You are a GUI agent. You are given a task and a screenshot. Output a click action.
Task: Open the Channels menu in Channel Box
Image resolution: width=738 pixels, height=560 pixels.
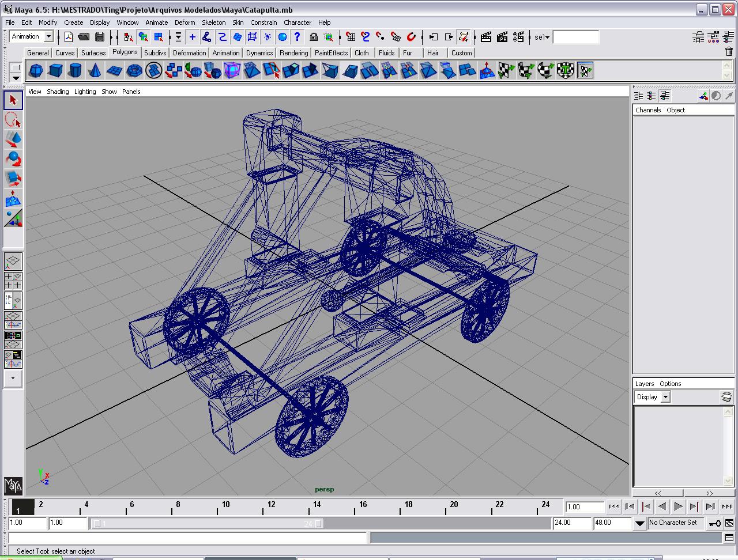click(x=648, y=110)
